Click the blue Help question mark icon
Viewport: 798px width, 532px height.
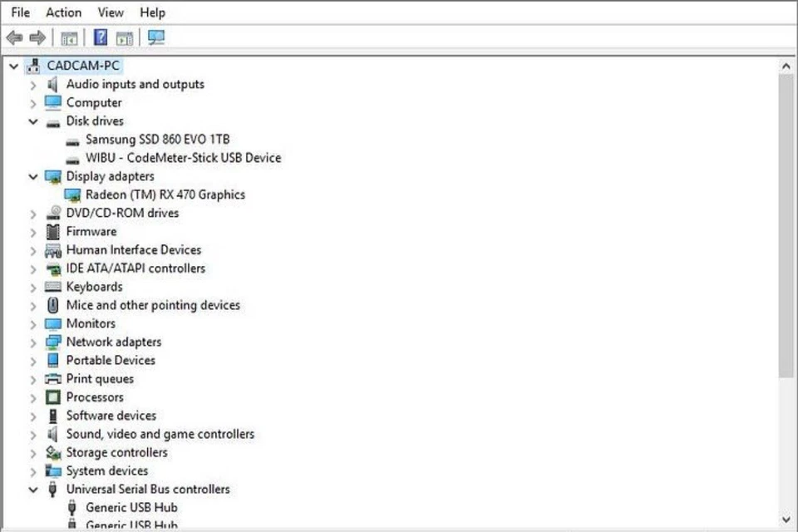click(101, 37)
